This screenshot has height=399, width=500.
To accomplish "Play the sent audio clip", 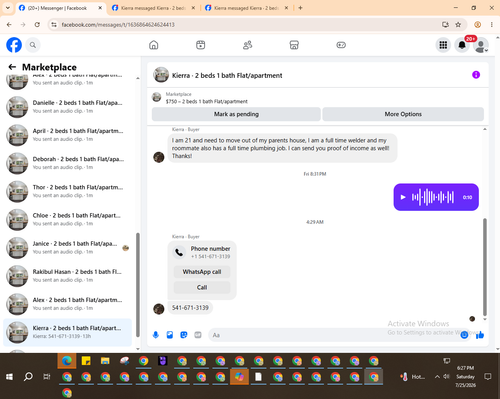I will pyautogui.click(x=403, y=197).
